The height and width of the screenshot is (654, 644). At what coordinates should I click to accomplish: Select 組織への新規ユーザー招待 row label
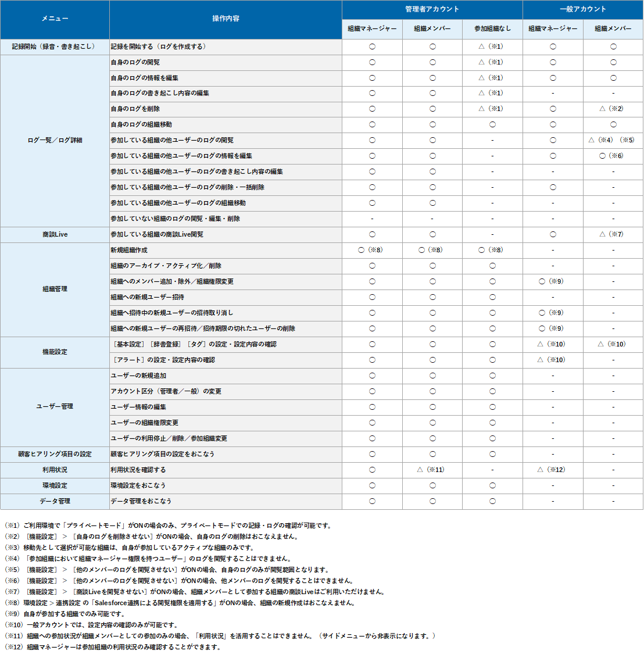pyautogui.click(x=148, y=297)
